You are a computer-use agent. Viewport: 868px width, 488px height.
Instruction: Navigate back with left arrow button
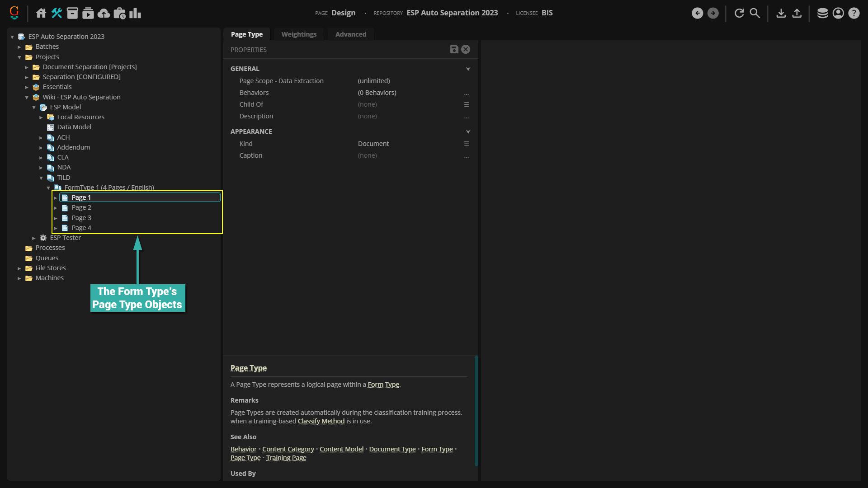tap(697, 13)
